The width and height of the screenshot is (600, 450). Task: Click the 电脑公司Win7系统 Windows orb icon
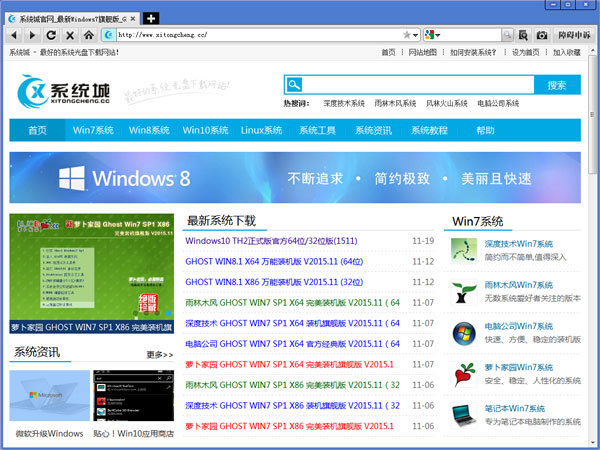[464, 333]
